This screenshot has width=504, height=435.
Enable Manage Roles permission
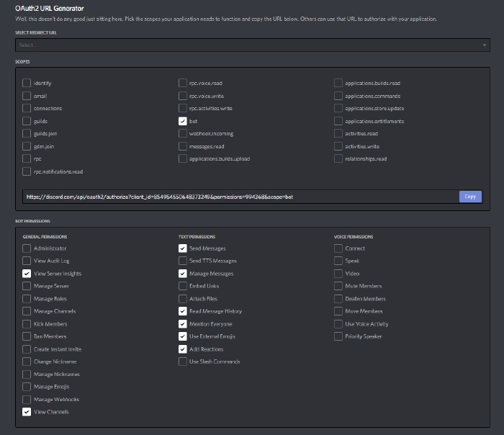[27, 299]
